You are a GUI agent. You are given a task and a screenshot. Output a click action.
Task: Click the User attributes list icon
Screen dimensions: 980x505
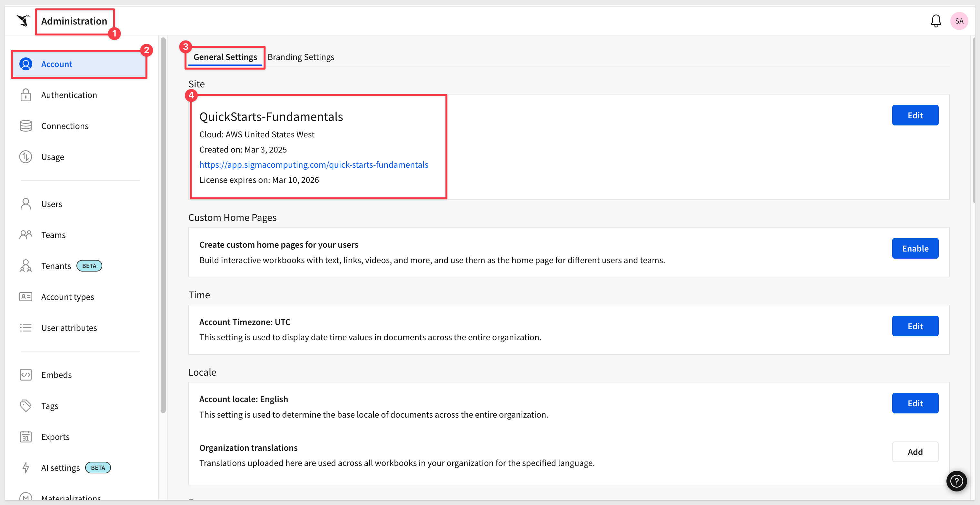25,327
